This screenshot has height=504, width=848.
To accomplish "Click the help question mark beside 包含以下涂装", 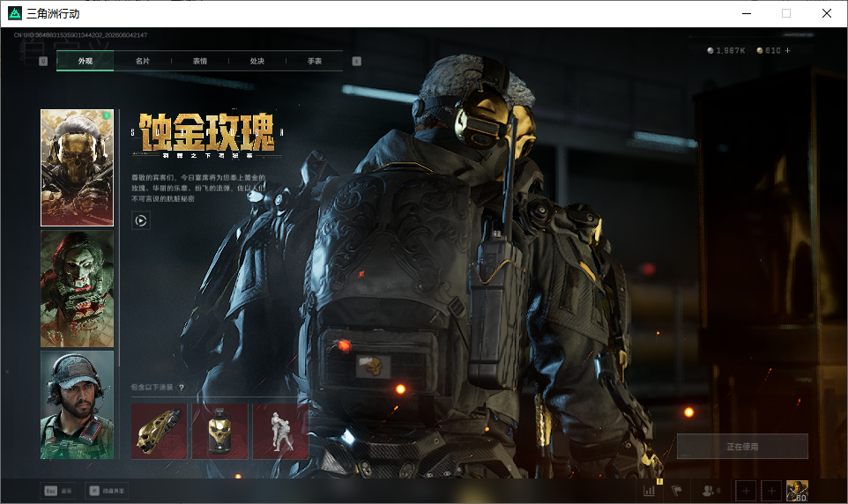I will click(182, 387).
